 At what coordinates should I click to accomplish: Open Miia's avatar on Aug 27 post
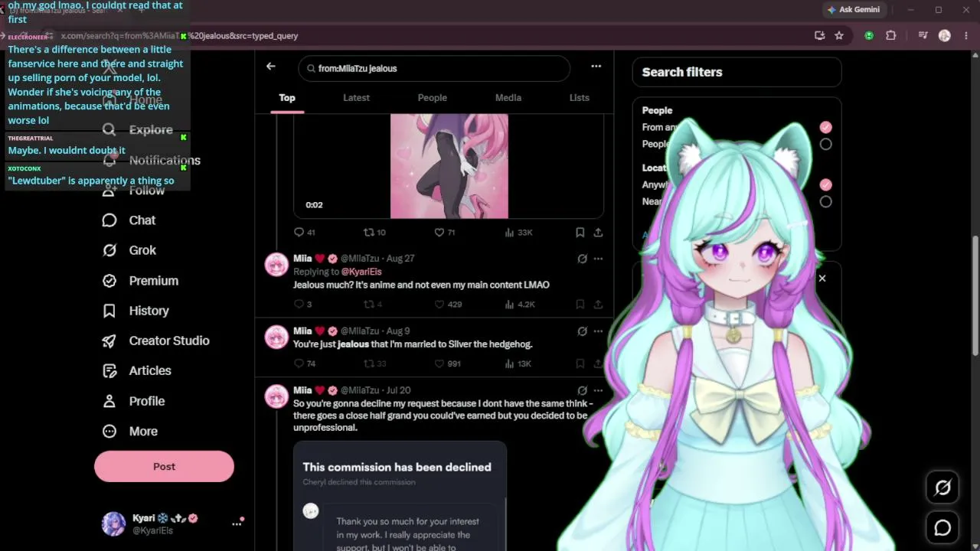coord(276,265)
